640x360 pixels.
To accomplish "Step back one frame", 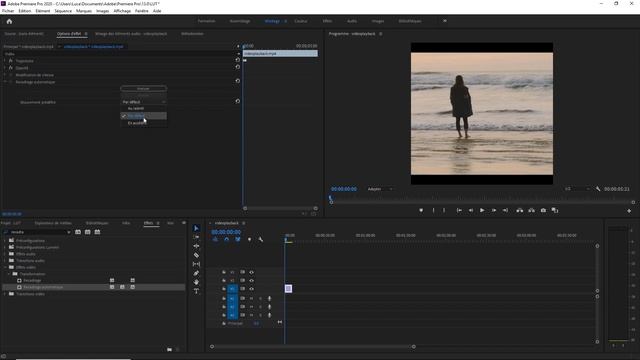I will pyautogui.click(x=471, y=210).
